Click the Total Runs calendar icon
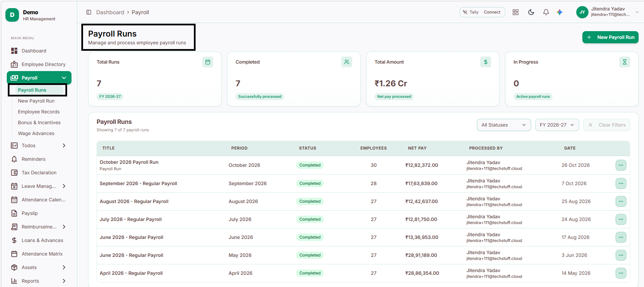644x287 pixels. click(x=208, y=62)
